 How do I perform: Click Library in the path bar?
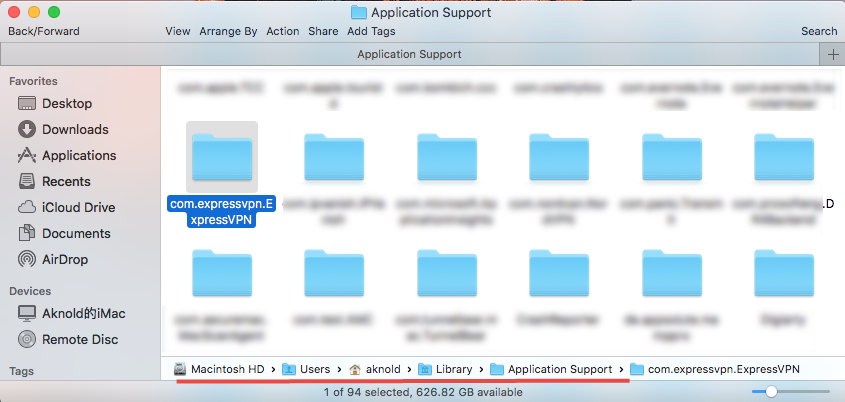click(453, 369)
